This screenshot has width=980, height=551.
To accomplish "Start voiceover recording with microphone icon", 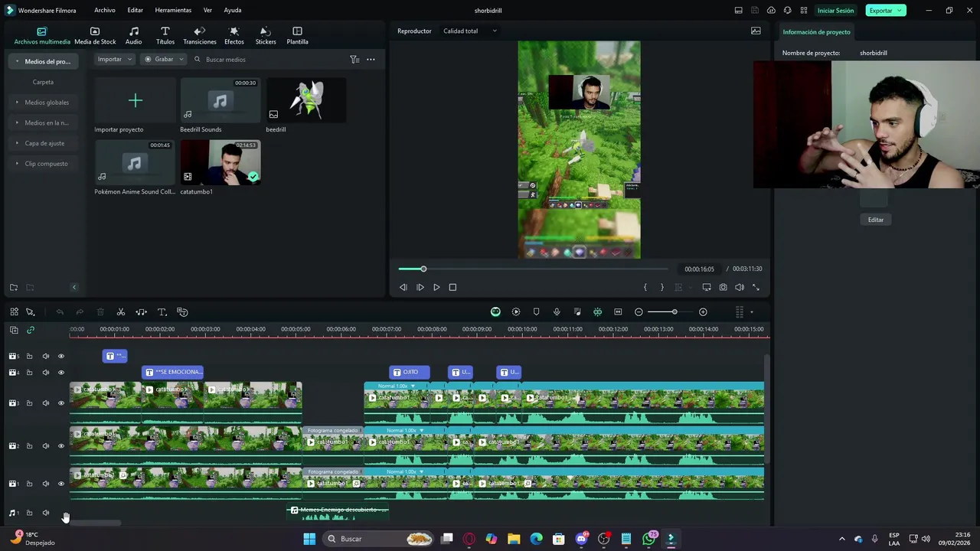I will 557,312.
